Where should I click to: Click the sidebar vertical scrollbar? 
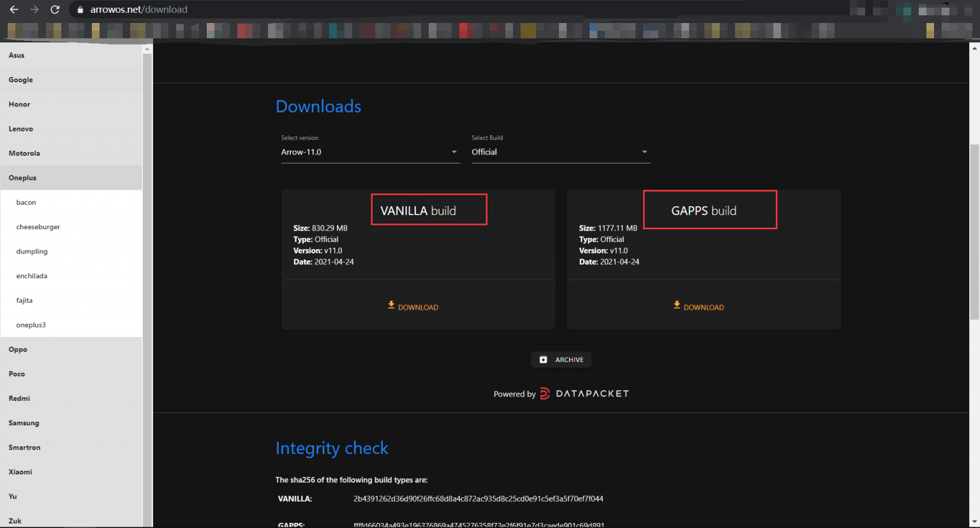[147, 287]
